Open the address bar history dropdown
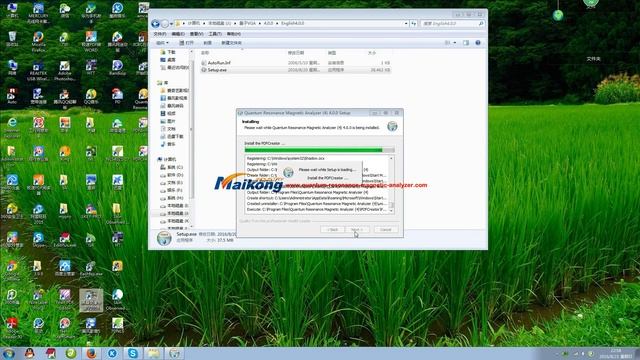The width and height of the screenshot is (640, 360). coord(406,24)
